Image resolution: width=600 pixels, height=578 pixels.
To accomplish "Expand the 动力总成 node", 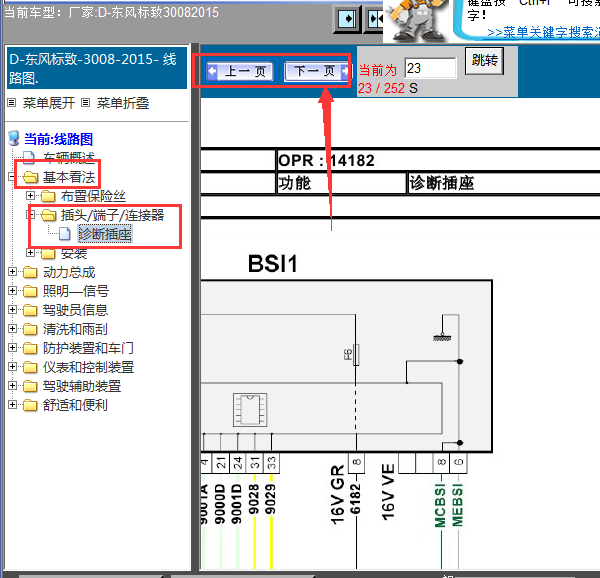I will click(12, 272).
